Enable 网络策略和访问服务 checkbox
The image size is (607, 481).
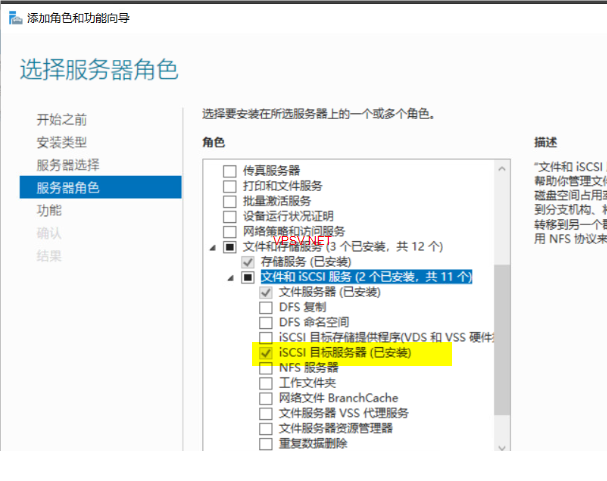(x=230, y=231)
